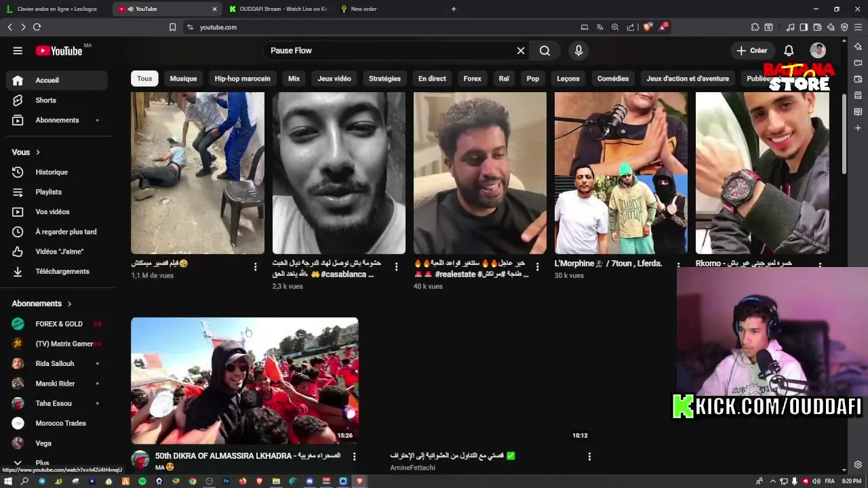Select the Stratégies chip

[x=384, y=79]
